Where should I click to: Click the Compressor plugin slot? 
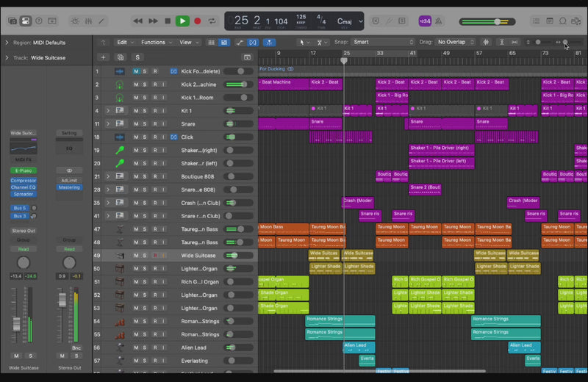(24, 180)
